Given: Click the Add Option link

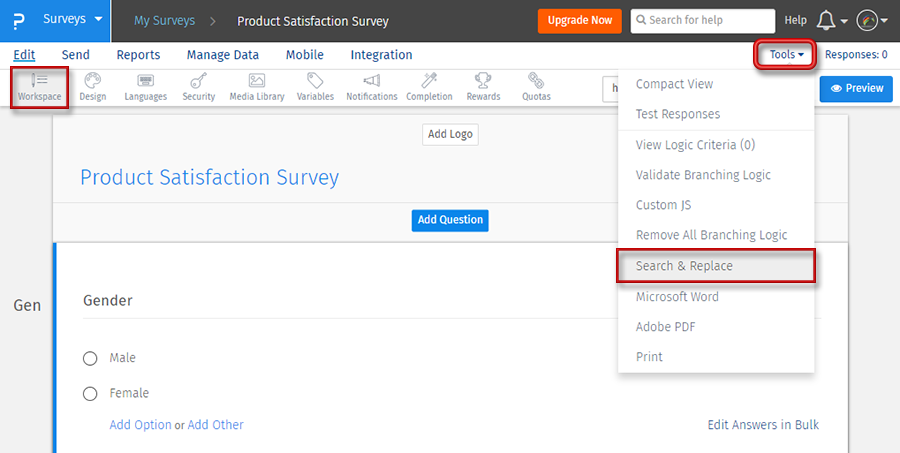Looking at the screenshot, I should pos(140,425).
